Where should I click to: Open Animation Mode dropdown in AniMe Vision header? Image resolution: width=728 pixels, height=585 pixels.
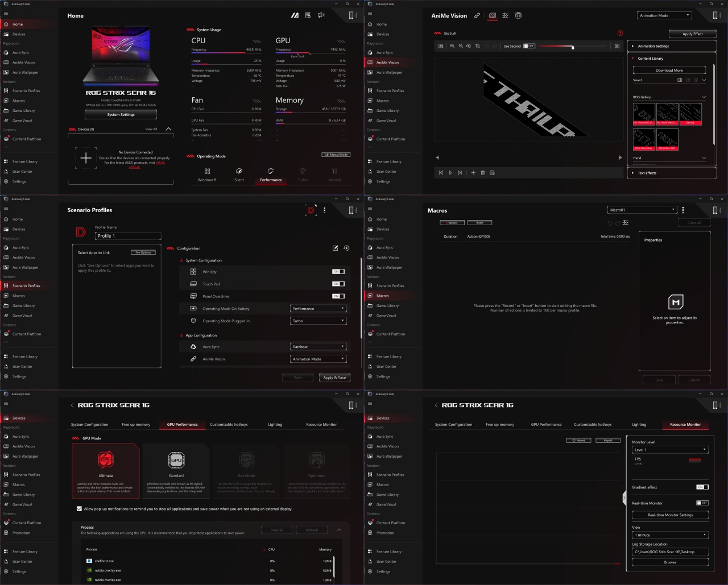coord(664,15)
